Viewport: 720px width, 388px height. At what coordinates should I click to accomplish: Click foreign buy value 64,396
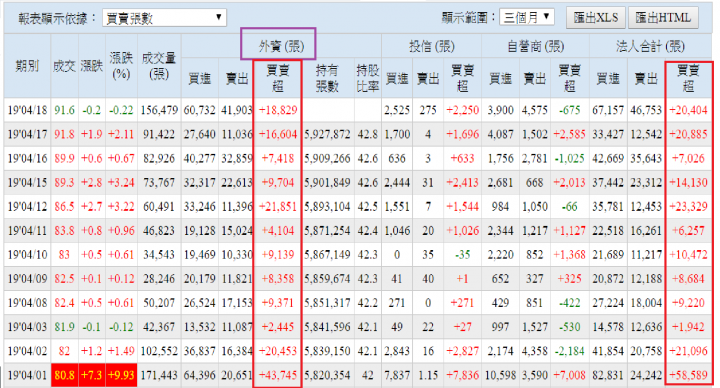(x=200, y=375)
